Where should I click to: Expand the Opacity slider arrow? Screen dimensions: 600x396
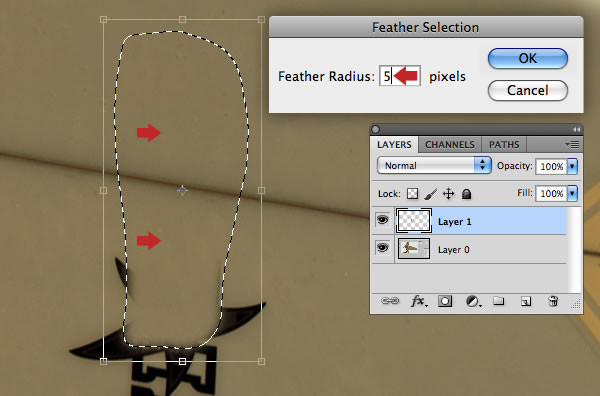point(572,166)
